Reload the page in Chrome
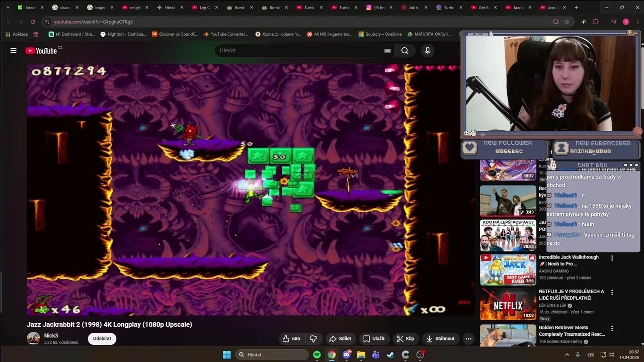The height and width of the screenshot is (362, 644). coord(33,22)
